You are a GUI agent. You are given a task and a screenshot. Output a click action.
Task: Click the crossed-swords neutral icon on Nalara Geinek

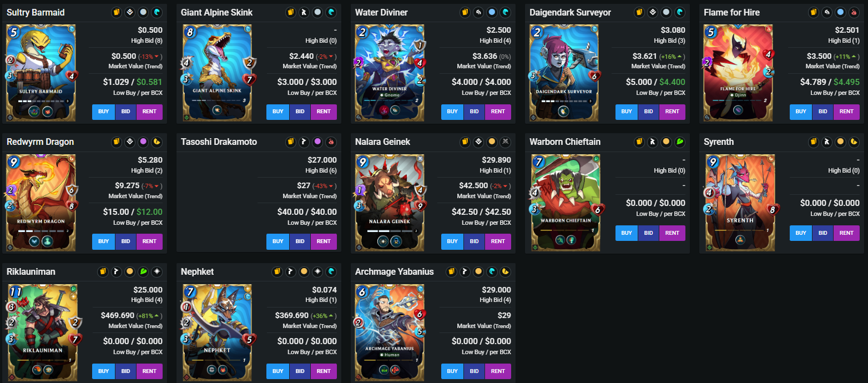click(x=506, y=142)
